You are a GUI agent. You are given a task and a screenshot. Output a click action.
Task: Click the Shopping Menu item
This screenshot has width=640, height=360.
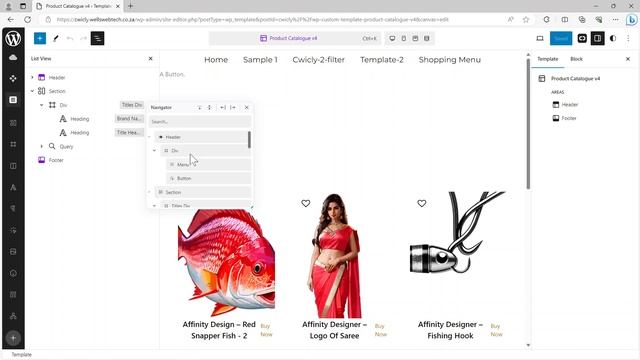pyautogui.click(x=449, y=60)
